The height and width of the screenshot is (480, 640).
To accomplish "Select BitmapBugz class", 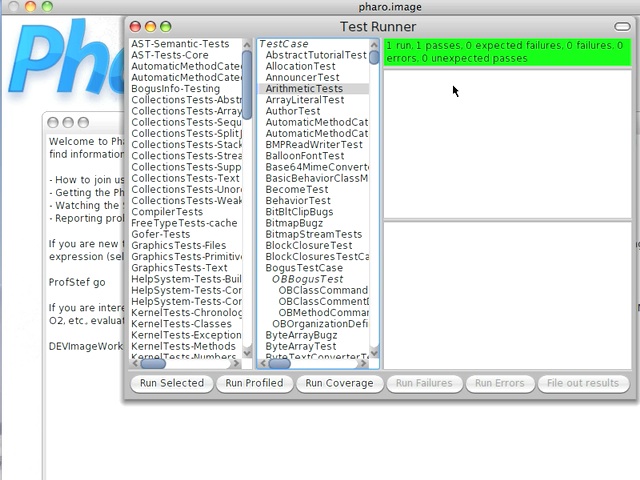I will 294,223.
